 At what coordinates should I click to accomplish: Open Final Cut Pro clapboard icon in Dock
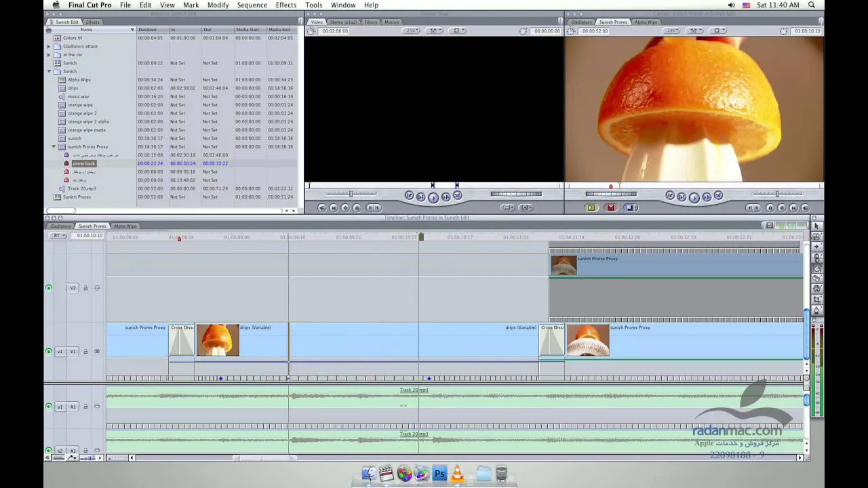[387, 474]
